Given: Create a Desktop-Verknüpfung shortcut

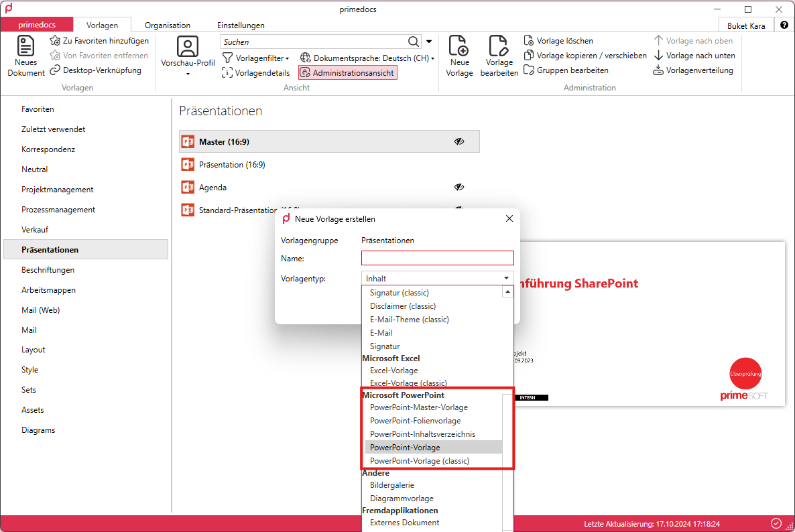Looking at the screenshot, I should click(95, 70).
